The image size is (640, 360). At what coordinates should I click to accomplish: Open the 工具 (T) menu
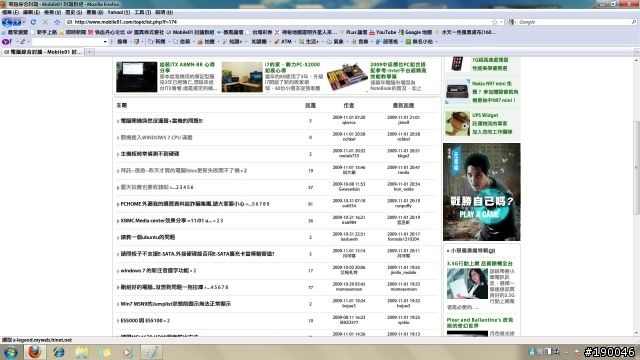point(142,13)
